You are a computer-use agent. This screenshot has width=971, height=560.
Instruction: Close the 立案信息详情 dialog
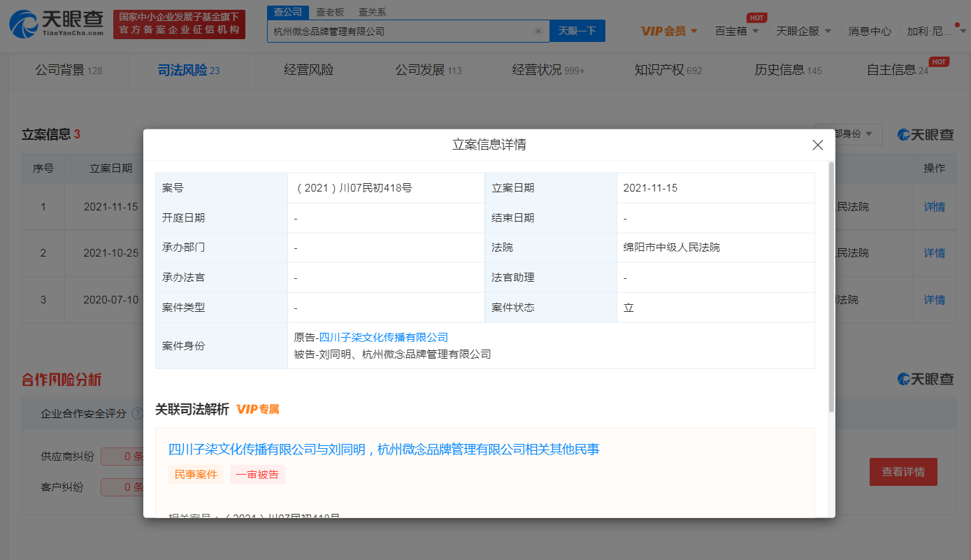[817, 145]
